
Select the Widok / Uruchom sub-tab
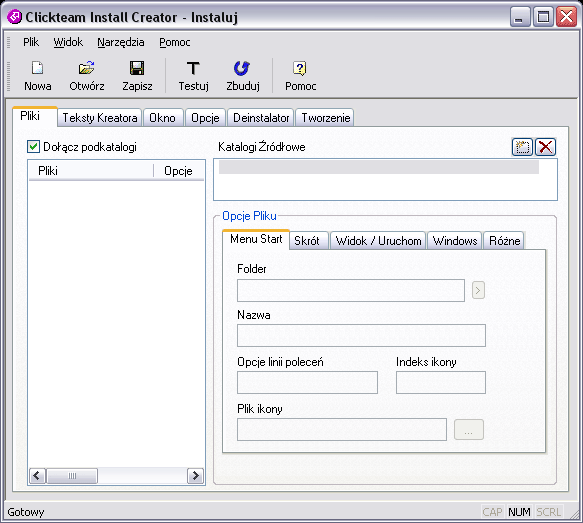pyautogui.click(x=379, y=241)
